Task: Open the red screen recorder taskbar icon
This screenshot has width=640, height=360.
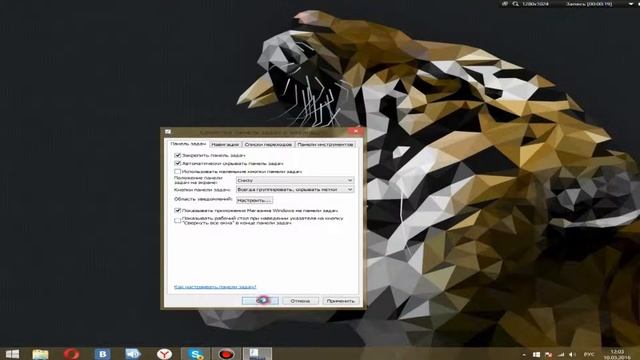Action: click(226, 354)
